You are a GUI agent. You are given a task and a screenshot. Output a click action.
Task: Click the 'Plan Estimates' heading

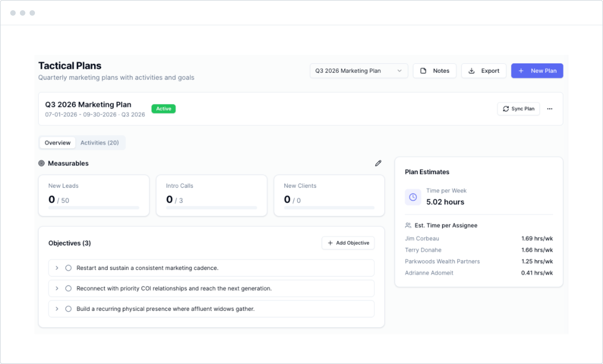[427, 172]
